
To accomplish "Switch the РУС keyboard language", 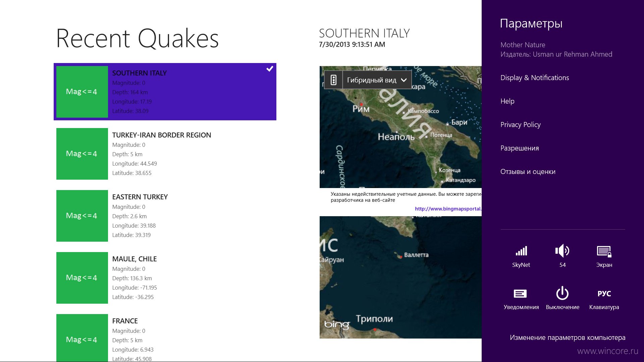I will click(604, 294).
